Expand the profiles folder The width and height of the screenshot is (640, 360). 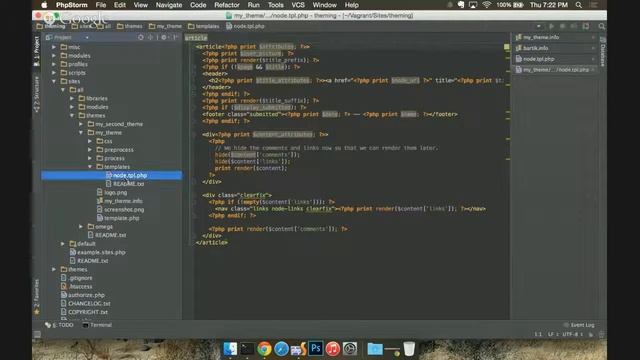point(54,64)
